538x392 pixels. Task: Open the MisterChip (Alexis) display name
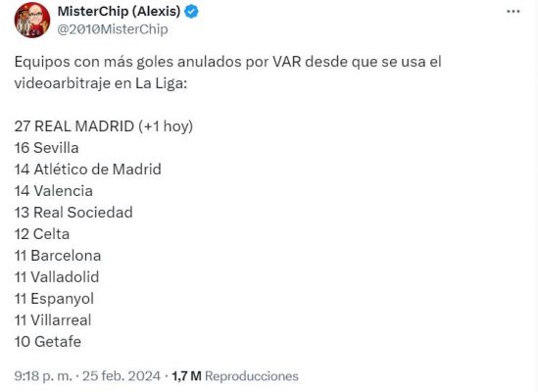coord(119,12)
